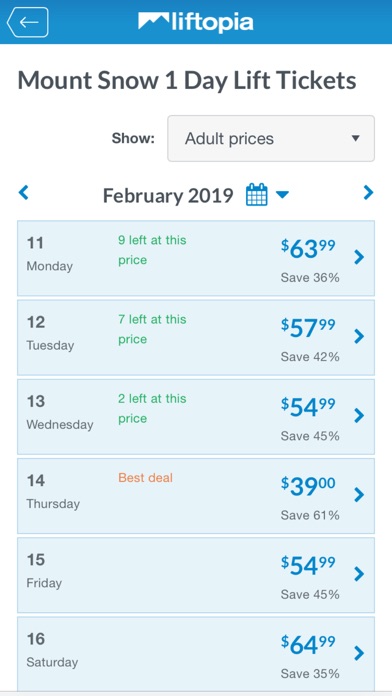Expand the February 2019 month selector arrow
This screenshot has height=696, width=392.
[282, 194]
